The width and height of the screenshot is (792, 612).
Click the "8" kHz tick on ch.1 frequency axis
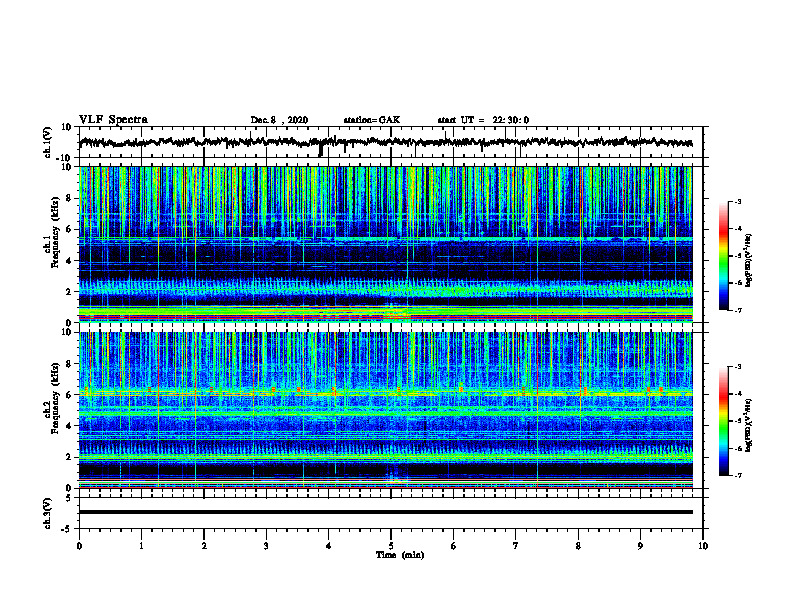click(69, 198)
